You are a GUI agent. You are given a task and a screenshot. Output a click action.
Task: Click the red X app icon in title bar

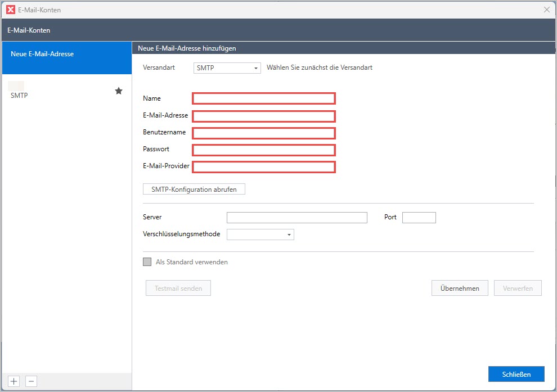click(x=10, y=10)
